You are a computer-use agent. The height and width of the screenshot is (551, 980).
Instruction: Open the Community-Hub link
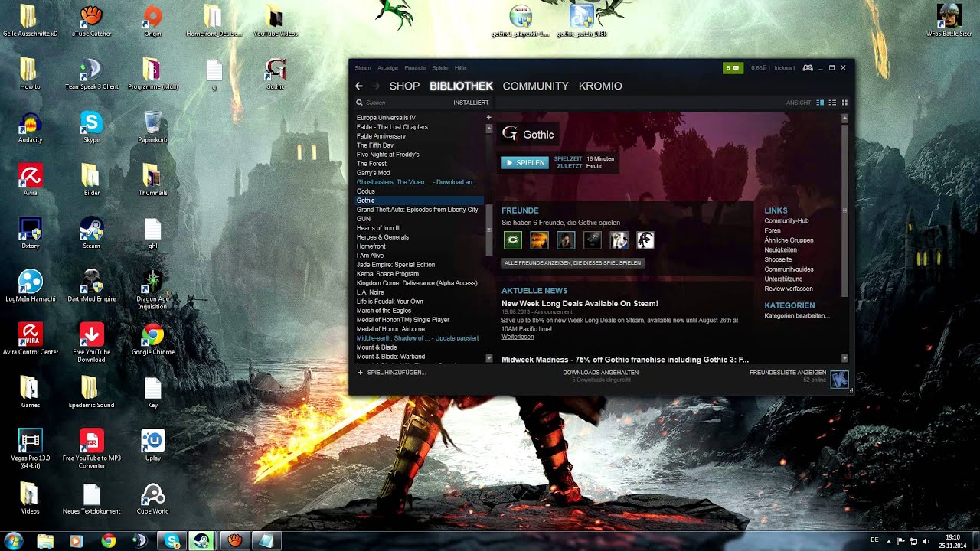(786, 221)
